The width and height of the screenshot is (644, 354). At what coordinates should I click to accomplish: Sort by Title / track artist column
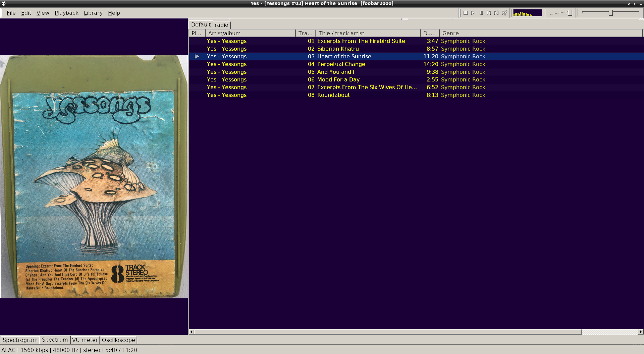(368, 33)
